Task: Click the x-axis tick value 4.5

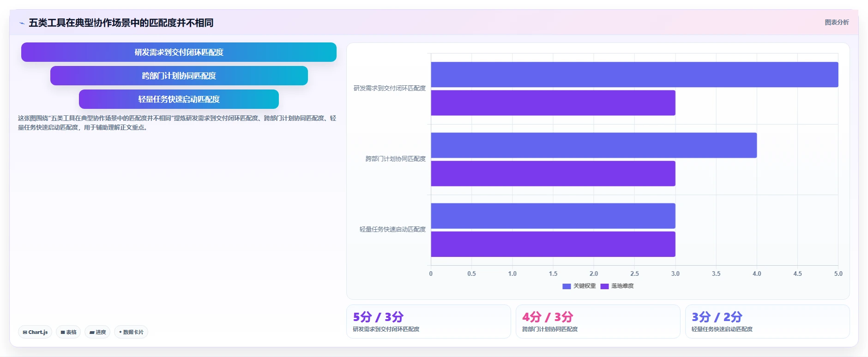Action: click(797, 274)
